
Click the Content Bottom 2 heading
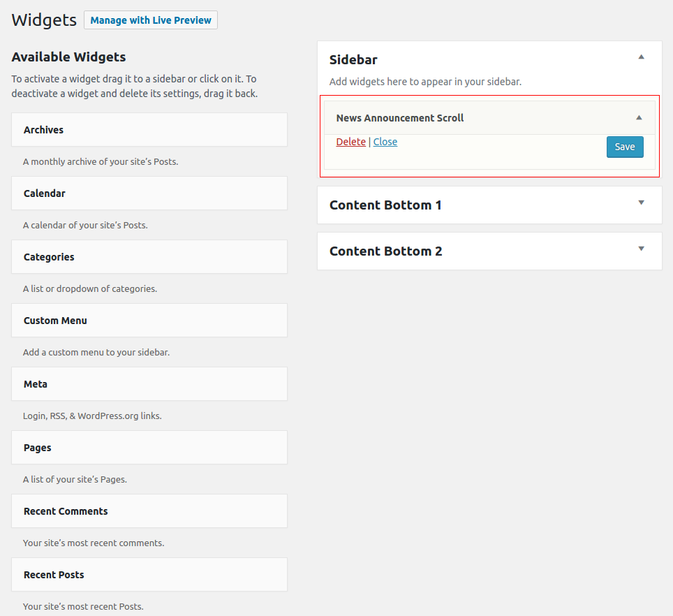click(385, 251)
